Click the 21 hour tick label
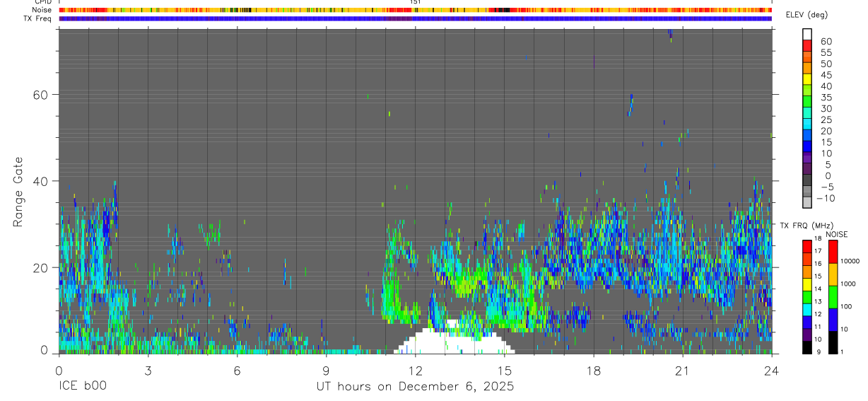868x401 pixels. point(682,371)
